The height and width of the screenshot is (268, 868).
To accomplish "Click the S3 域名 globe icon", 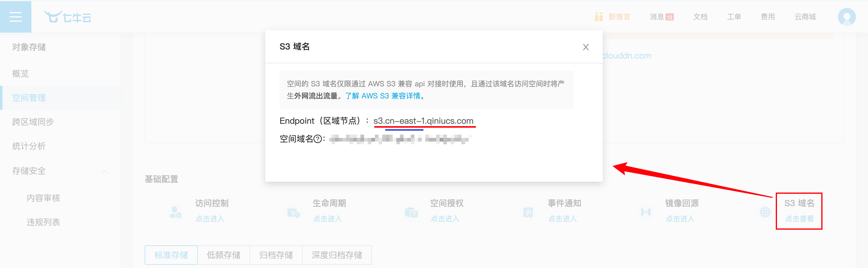I will (x=765, y=212).
